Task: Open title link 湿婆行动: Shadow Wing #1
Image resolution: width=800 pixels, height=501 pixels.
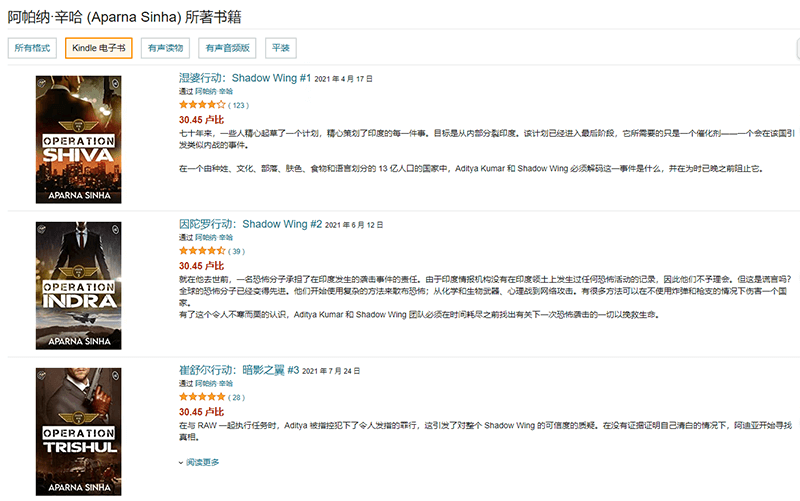Action: 244,78
